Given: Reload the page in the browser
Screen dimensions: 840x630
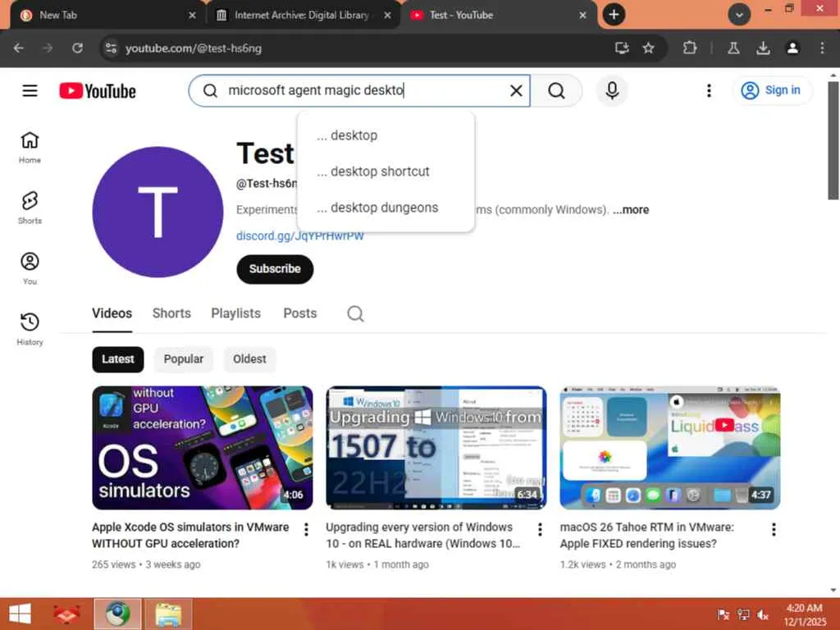Looking at the screenshot, I should (x=78, y=48).
